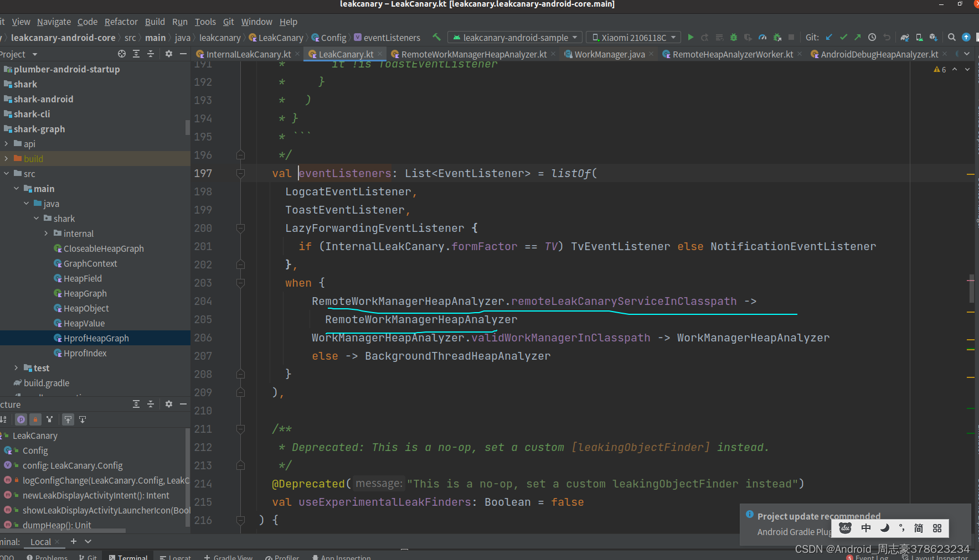Open the Android profiler gauge icon
Viewport: 979px width, 560px height.
(762, 38)
